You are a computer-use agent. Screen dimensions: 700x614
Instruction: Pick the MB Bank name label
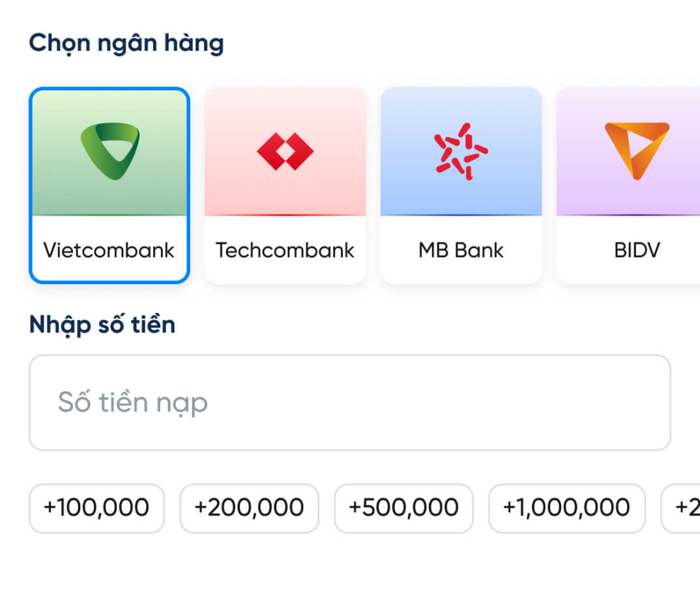[461, 250]
